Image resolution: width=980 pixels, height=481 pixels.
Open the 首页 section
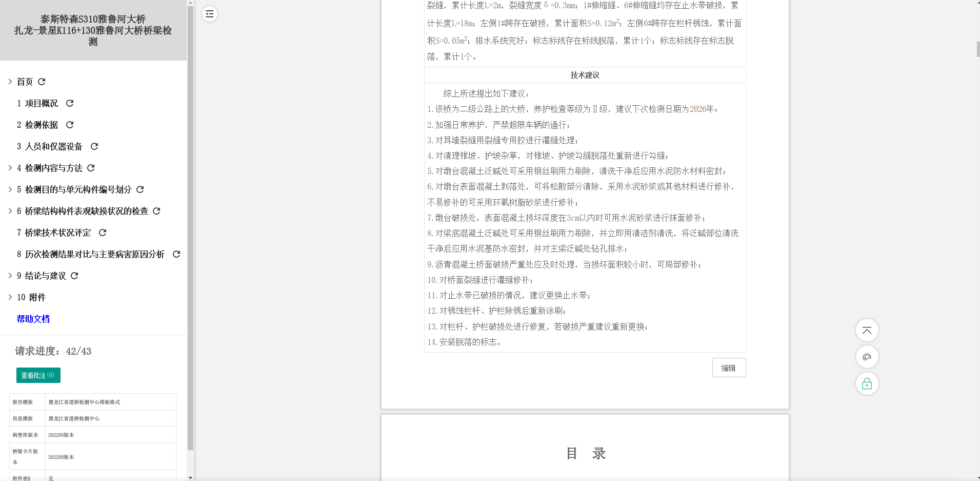[x=25, y=82]
